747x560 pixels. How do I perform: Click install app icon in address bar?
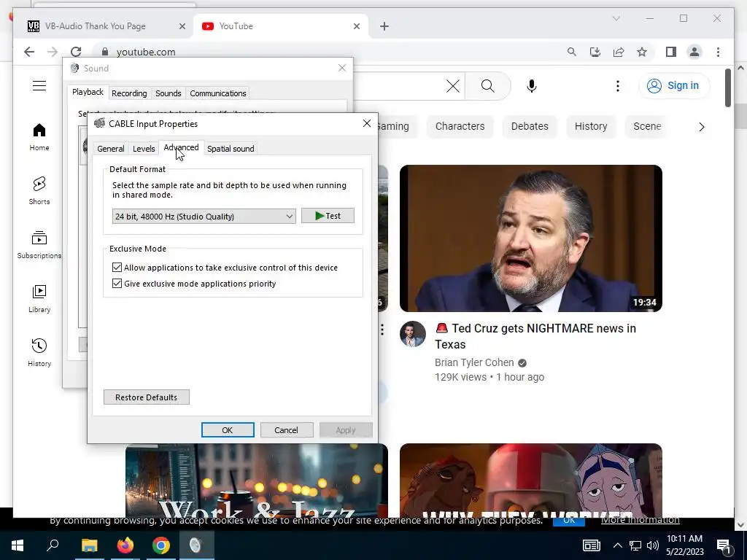(x=595, y=52)
